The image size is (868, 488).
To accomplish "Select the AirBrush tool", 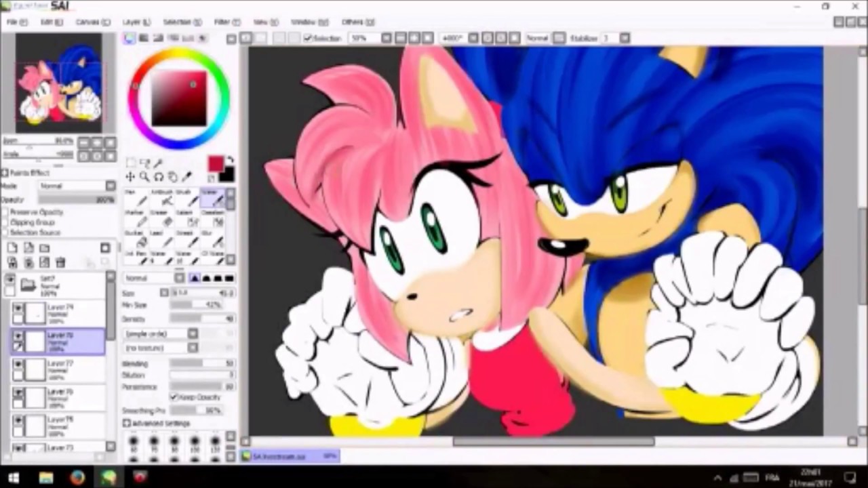I will tap(162, 198).
